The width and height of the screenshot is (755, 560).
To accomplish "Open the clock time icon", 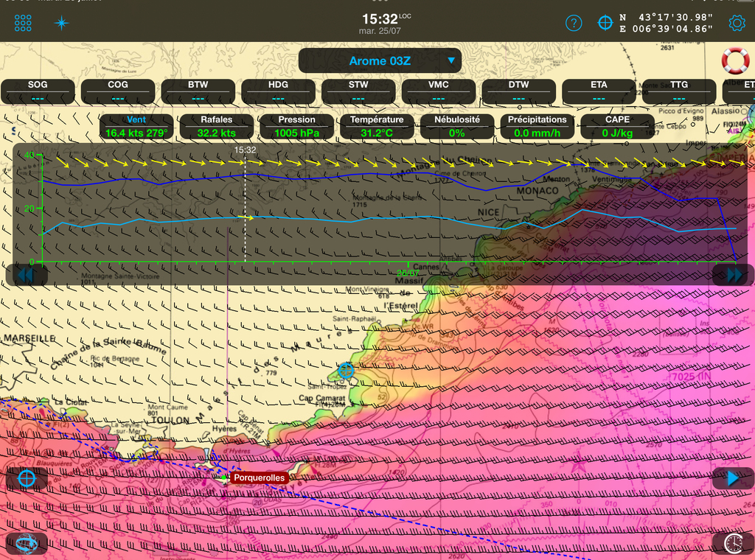I will [733, 544].
